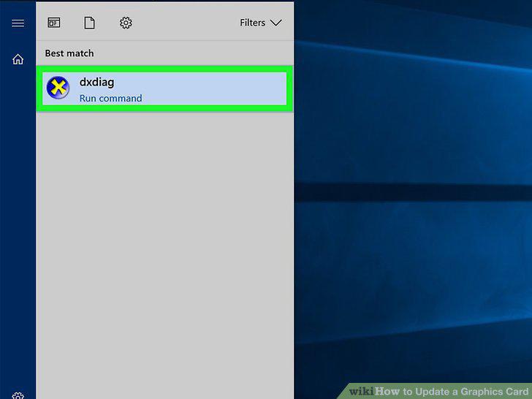Click the green highlight border around dxdiag
This screenshot has width=532, height=399.
point(164,69)
